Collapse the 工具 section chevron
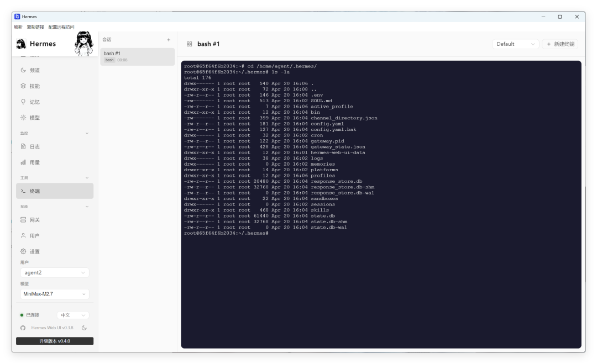Screen dimensions: 597x364 (x=87, y=178)
